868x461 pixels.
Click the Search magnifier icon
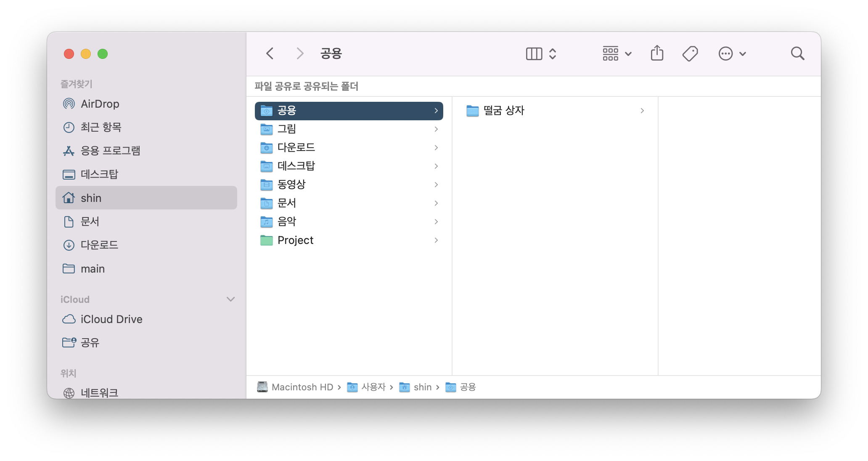point(797,53)
